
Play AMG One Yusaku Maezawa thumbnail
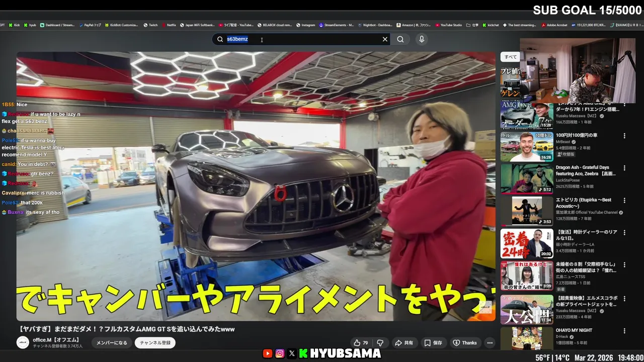[527, 116]
